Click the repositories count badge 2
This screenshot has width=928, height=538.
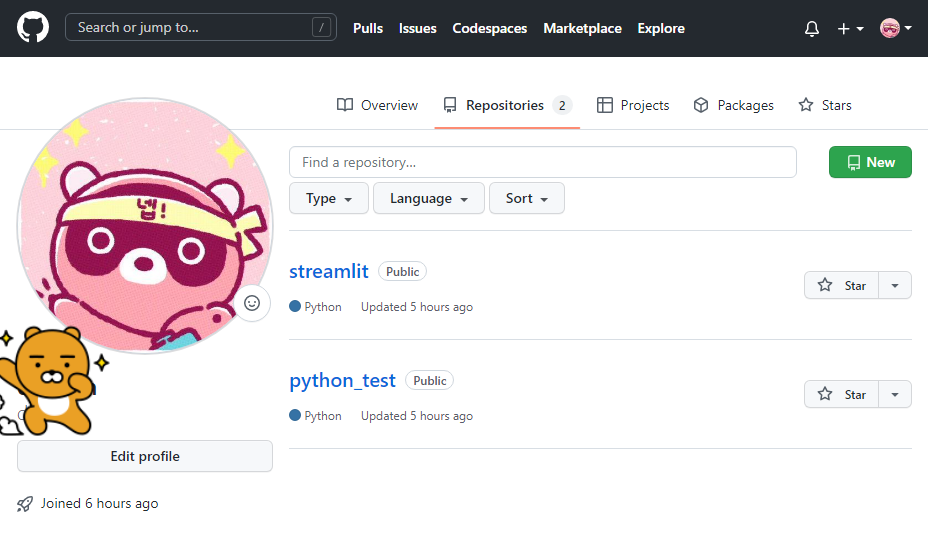click(x=562, y=105)
